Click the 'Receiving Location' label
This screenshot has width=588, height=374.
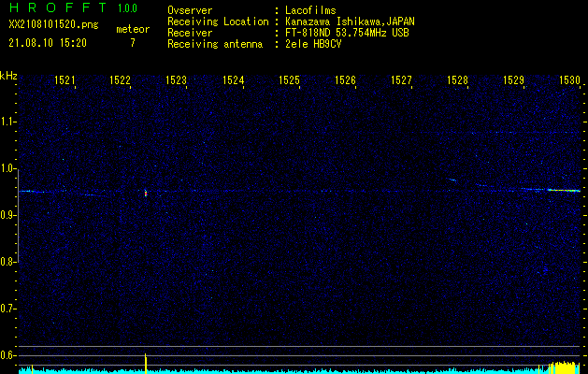point(218,22)
